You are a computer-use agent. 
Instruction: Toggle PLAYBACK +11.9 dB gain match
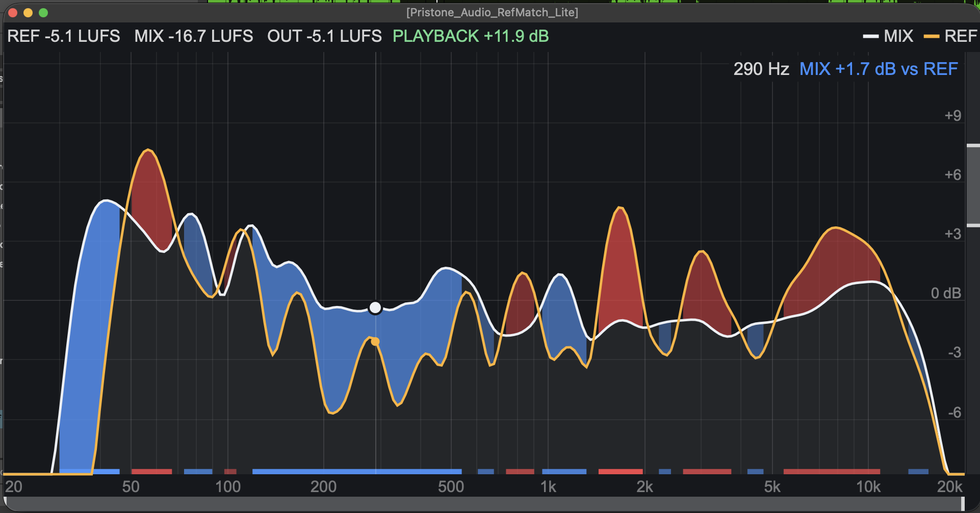(x=471, y=36)
